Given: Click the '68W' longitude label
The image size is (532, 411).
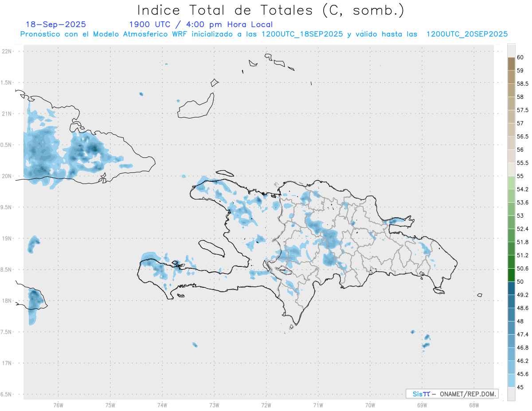Looking at the screenshot, I should pos(474,405).
